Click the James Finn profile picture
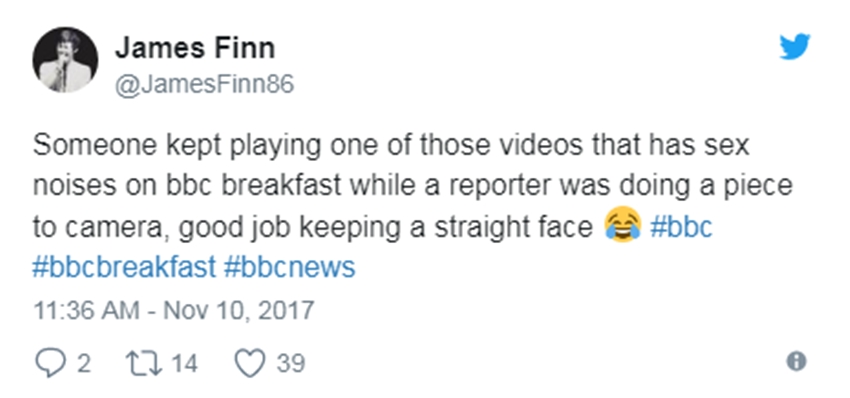 pyautogui.click(x=65, y=60)
